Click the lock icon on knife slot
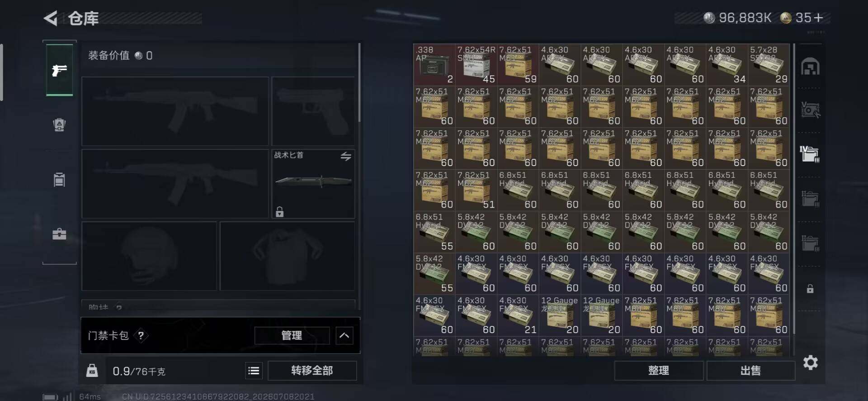Screen dimensions: 868x401 (280, 211)
